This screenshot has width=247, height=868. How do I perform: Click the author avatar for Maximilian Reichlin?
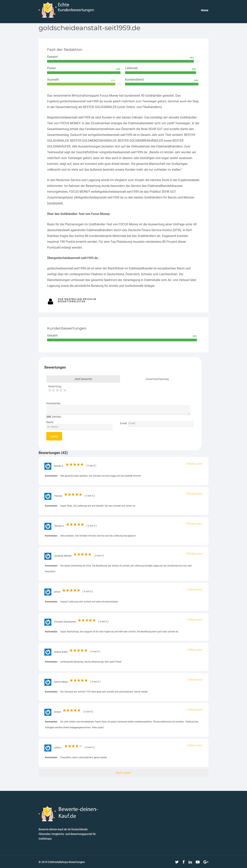click(x=51, y=302)
